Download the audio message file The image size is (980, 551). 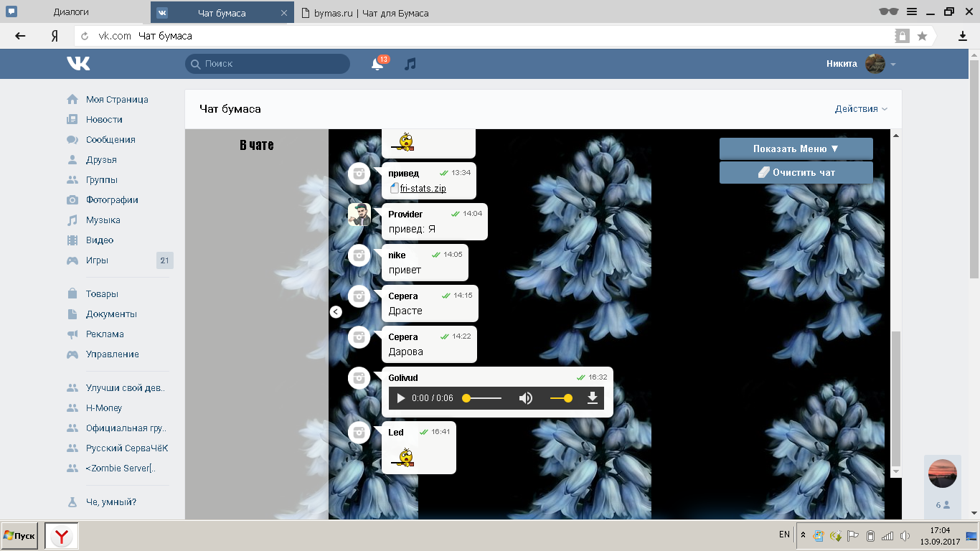coord(593,397)
